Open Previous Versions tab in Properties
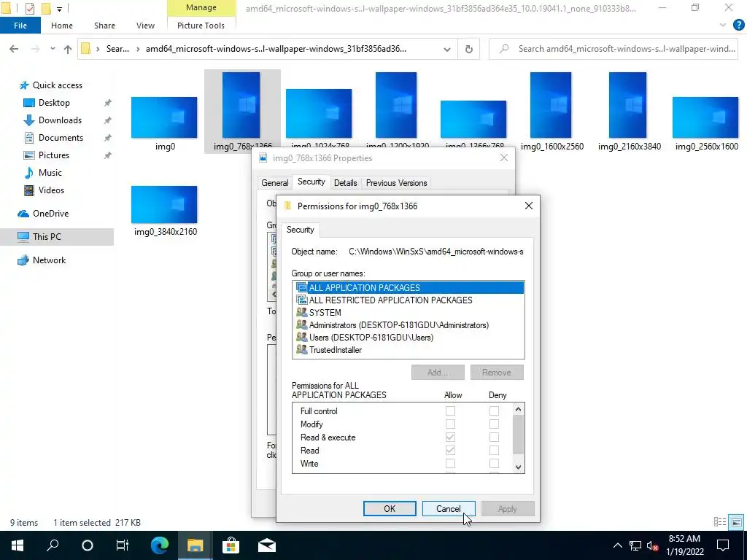Screen dimensions: 747x560 tap(396, 183)
